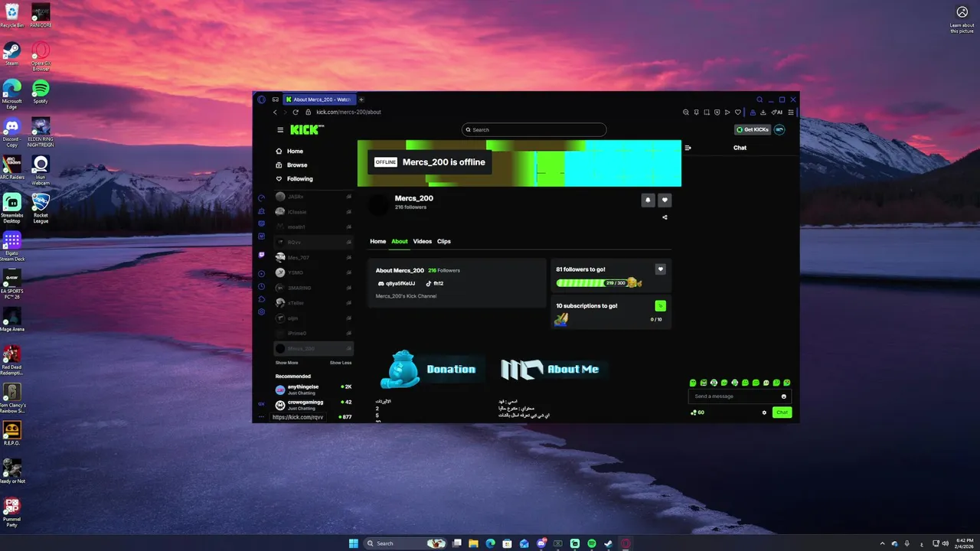Open Opera GX from taskbar
This screenshot has height=551, width=980.
pyautogui.click(x=626, y=543)
